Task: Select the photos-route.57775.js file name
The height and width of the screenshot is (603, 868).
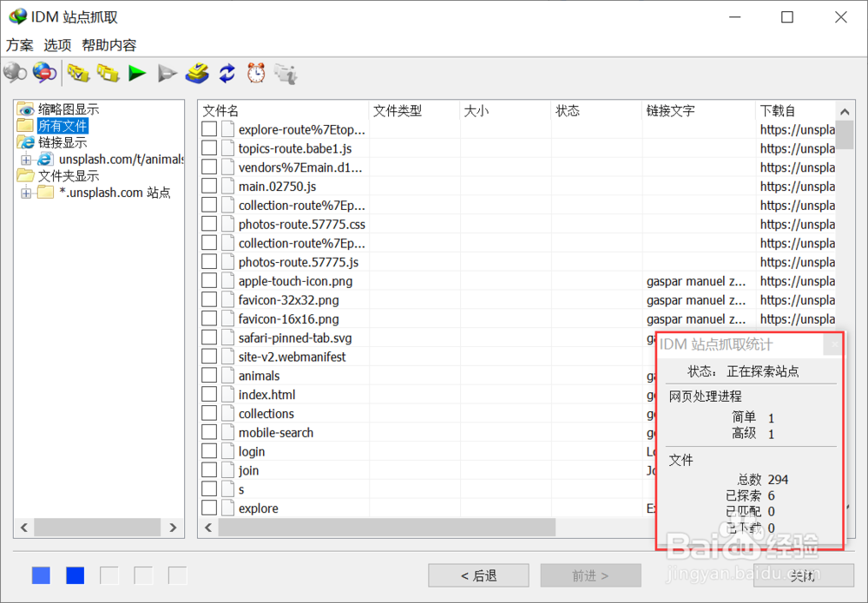Action: coord(299,262)
